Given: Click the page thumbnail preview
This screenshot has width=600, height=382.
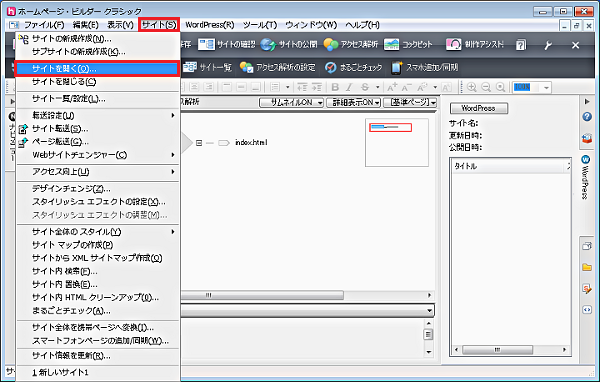Looking at the screenshot, I should (x=397, y=142).
